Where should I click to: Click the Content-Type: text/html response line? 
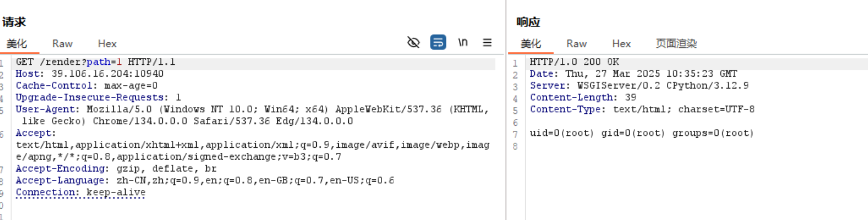pyautogui.click(x=642, y=109)
